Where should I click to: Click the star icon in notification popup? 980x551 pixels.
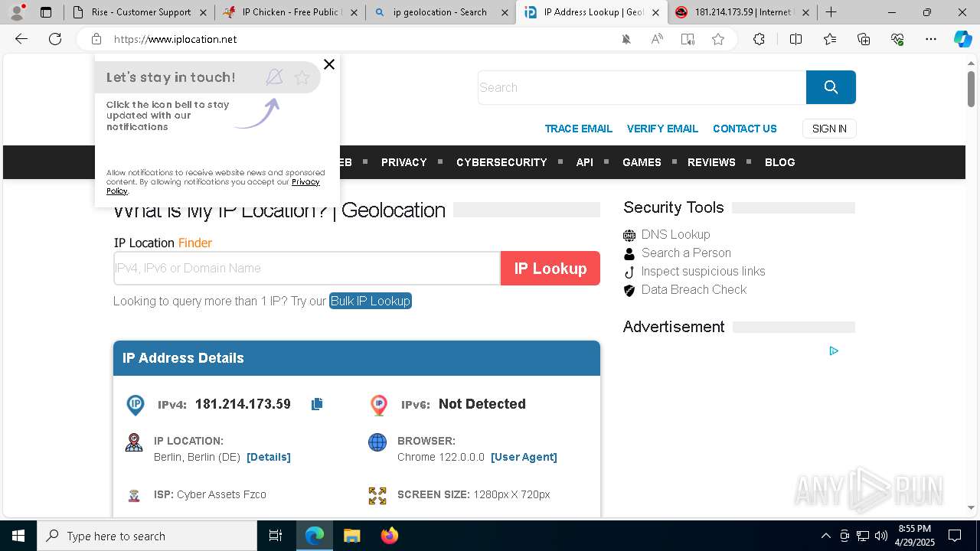point(302,77)
